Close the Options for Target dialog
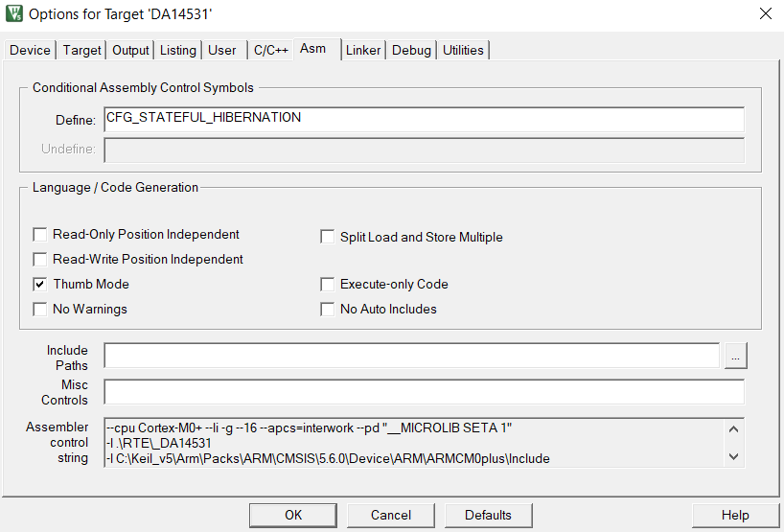The height and width of the screenshot is (532, 784). (765, 13)
